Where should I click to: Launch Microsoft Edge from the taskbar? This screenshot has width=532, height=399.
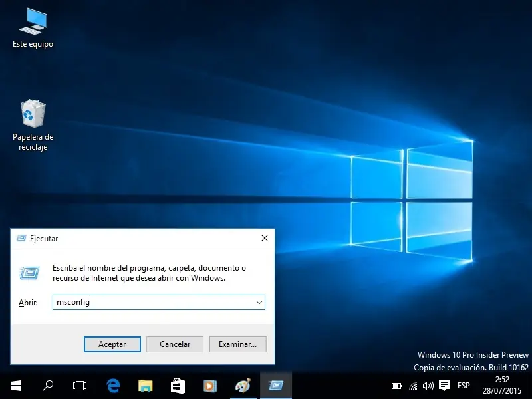coord(112,386)
